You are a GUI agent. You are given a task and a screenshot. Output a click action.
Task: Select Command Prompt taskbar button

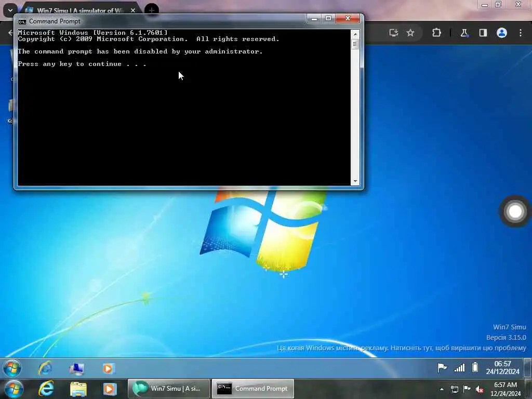pyautogui.click(x=253, y=389)
